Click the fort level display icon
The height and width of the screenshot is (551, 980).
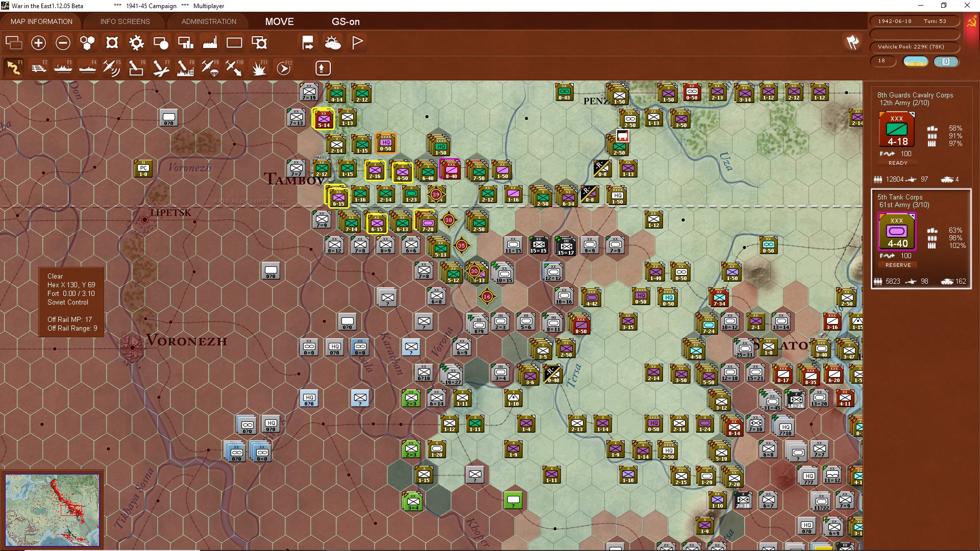pyautogui.click(x=112, y=43)
